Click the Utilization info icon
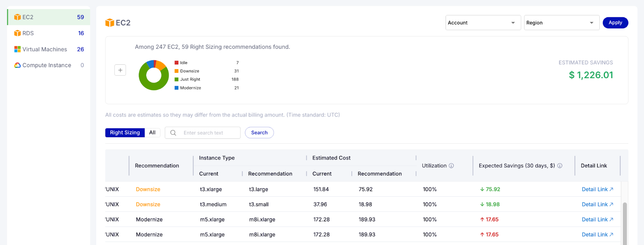Image resolution: width=644 pixels, height=245 pixels. click(x=451, y=166)
